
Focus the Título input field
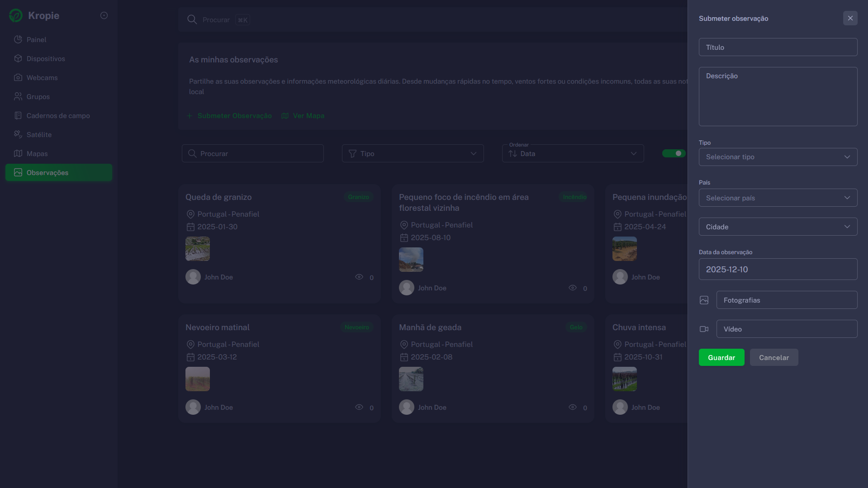click(x=778, y=47)
